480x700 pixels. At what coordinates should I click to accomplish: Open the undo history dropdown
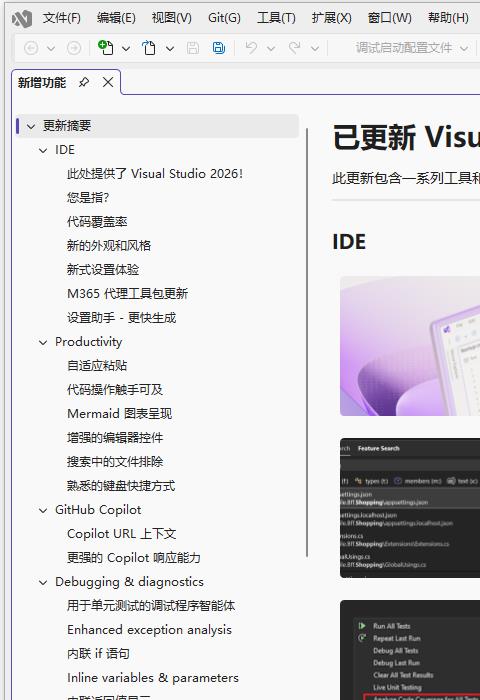click(271, 48)
